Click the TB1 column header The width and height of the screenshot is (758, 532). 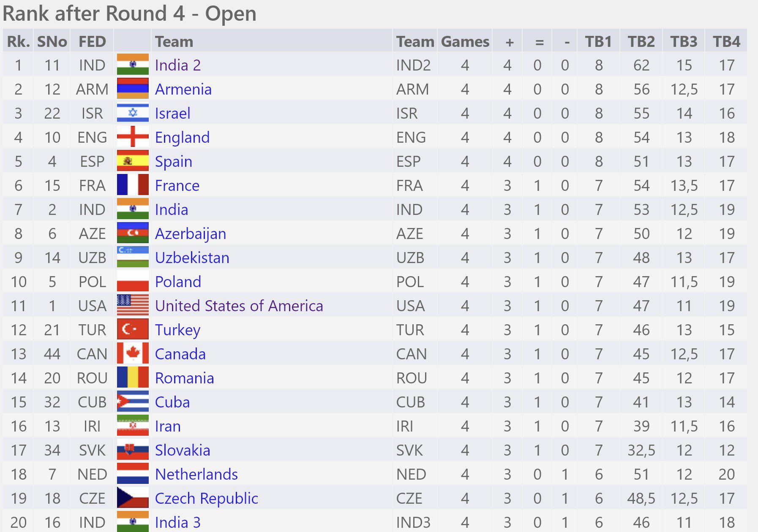tap(598, 41)
